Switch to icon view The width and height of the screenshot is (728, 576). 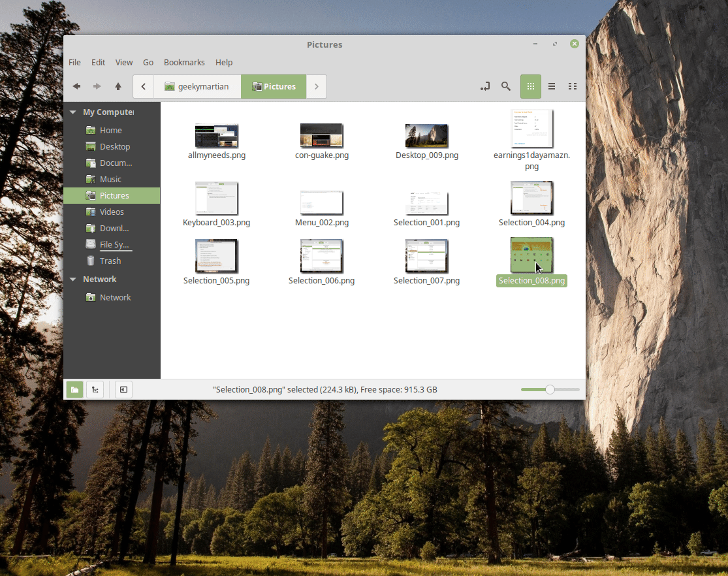click(x=531, y=86)
